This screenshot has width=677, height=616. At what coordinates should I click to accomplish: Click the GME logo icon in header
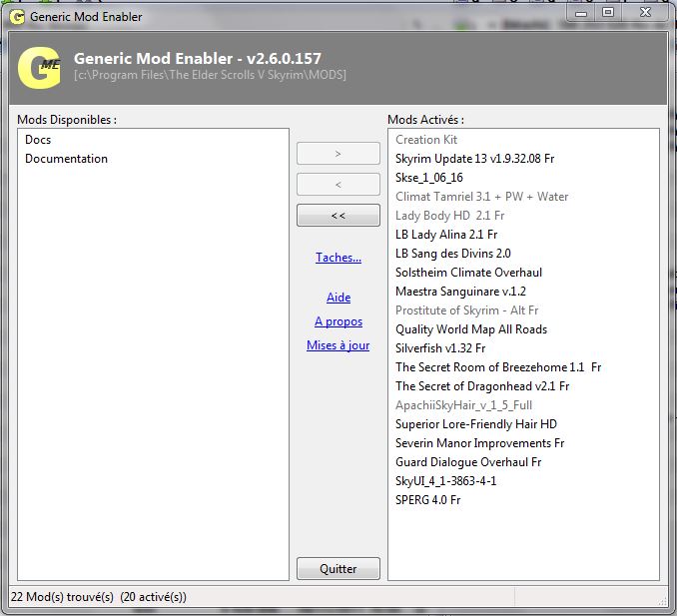39,66
